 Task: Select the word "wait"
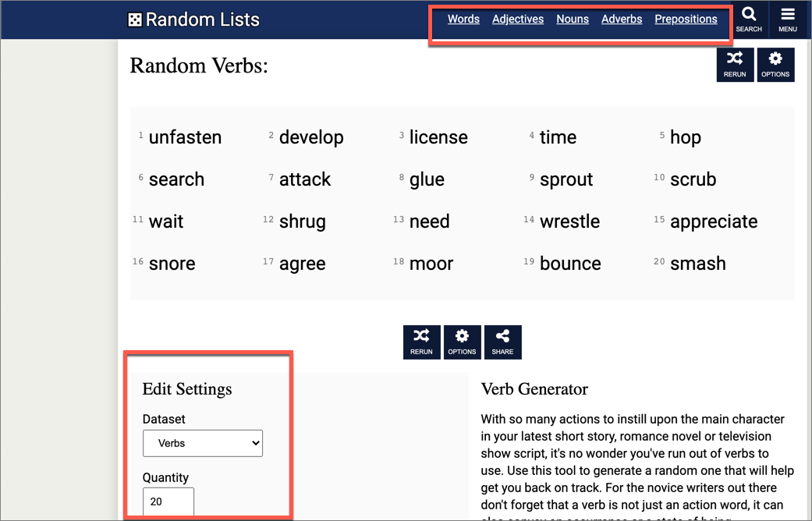point(165,222)
